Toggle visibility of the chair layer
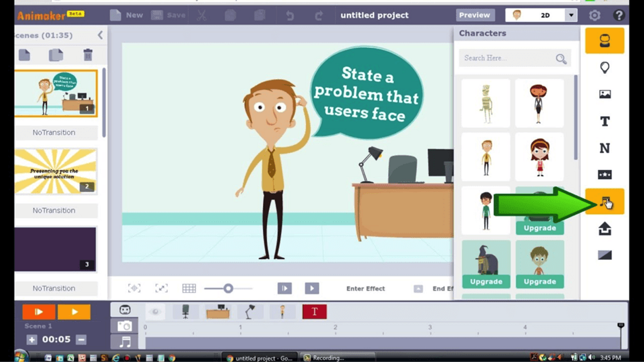This screenshot has width=644, height=362. [x=186, y=312]
